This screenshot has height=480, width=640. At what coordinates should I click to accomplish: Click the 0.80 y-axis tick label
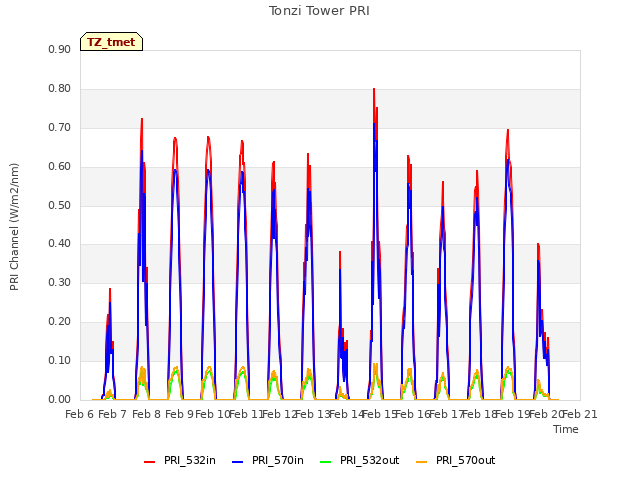(60, 89)
